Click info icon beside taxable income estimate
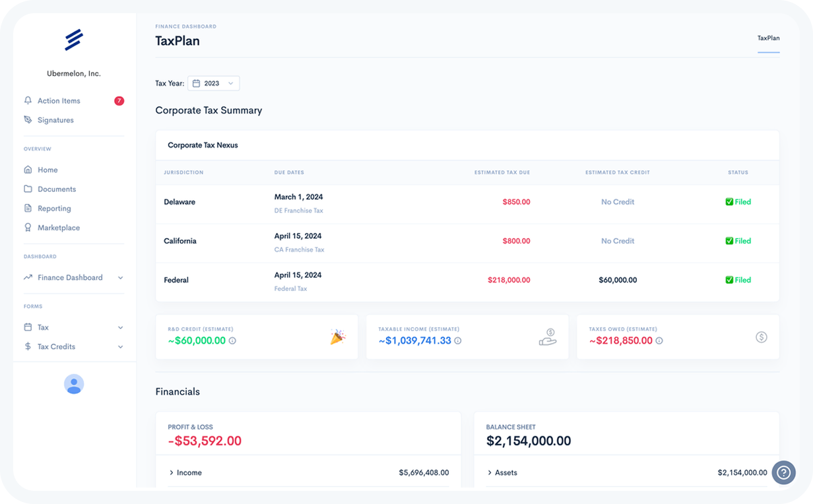813x504 pixels. (458, 341)
